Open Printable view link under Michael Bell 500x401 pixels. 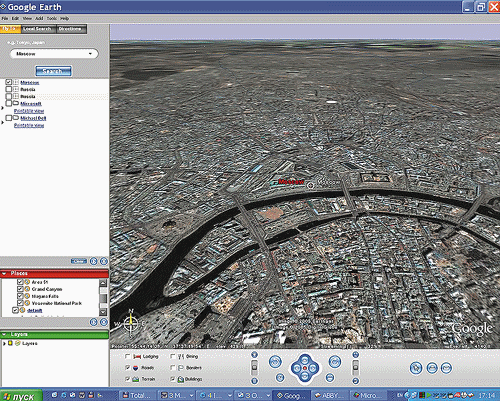[29, 125]
